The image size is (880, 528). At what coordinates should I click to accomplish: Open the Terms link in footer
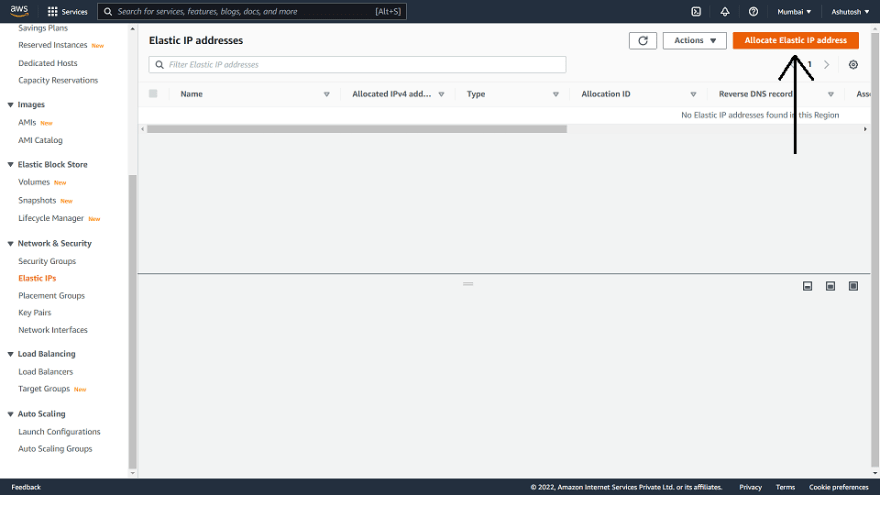click(785, 487)
